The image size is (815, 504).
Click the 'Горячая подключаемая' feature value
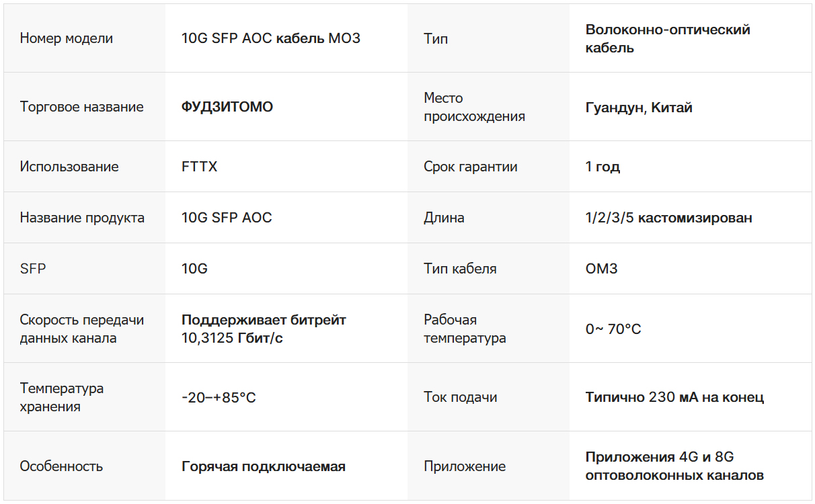(x=264, y=466)
